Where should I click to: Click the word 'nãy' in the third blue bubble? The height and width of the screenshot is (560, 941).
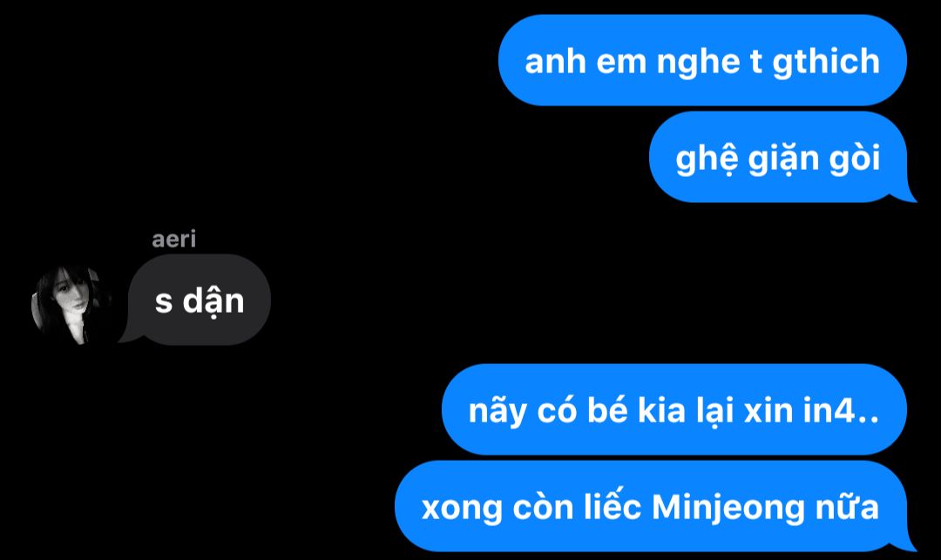coord(498,412)
